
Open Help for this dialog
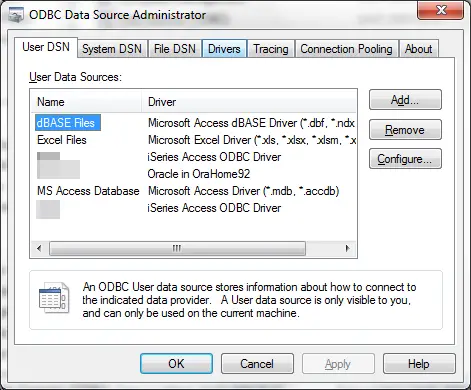click(419, 364)
